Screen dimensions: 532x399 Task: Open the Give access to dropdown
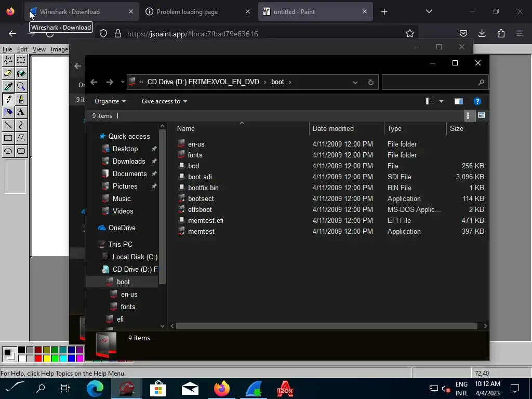pos(164,101)
